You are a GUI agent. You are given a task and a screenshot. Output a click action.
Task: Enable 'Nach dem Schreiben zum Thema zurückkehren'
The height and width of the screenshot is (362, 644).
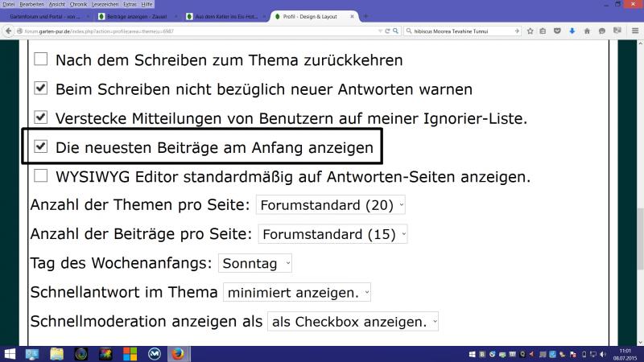click(40, 60)
